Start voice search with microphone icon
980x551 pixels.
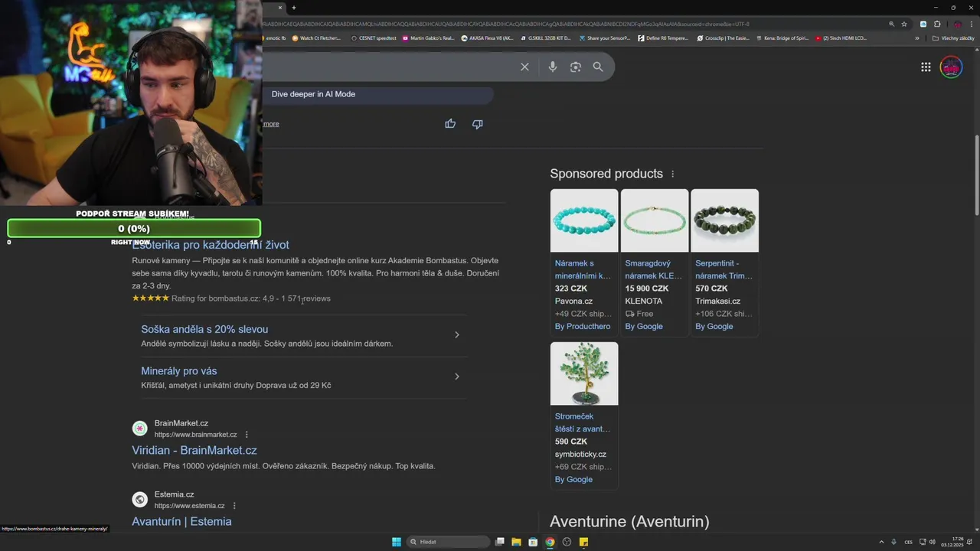[x=552, y=67]
